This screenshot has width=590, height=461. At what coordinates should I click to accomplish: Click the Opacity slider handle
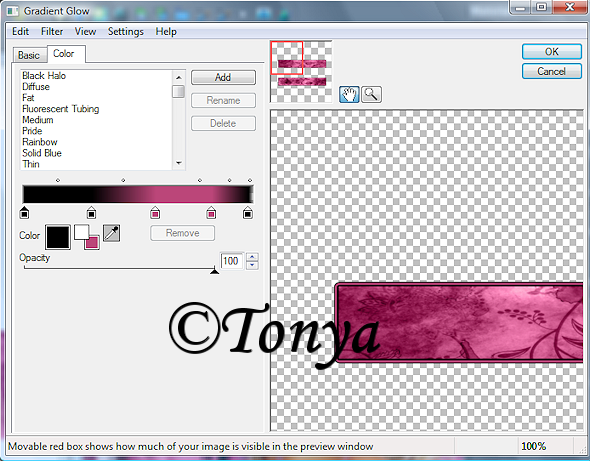[x=214, y=270]
